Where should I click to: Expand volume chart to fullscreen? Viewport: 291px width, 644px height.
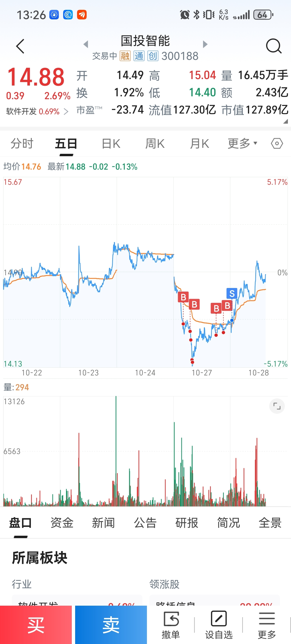click(277, 406)
